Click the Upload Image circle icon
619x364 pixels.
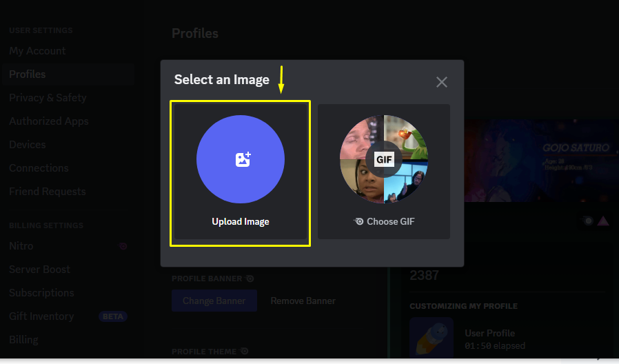(241, 159)
